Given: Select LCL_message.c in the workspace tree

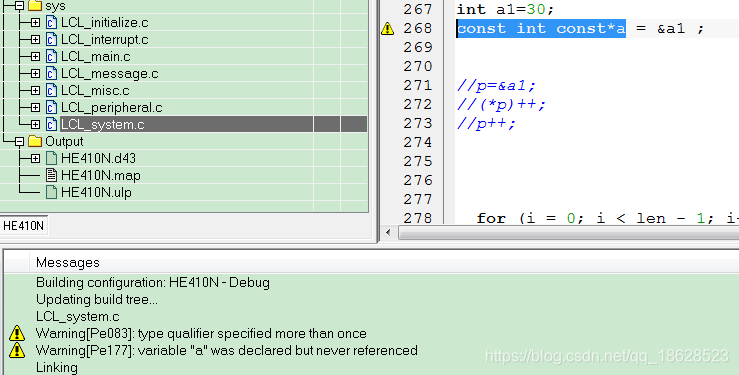Looking at the screenshot, I should coord(110,73).
